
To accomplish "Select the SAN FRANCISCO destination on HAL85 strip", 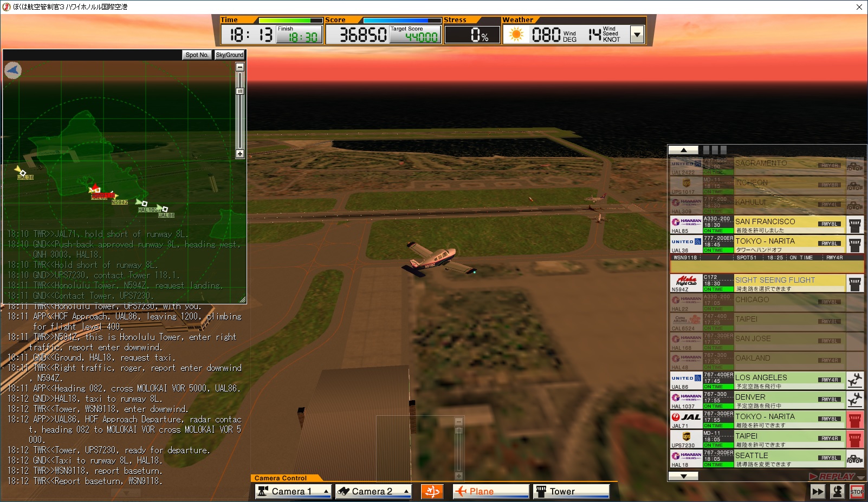I will tap(765, 221).
